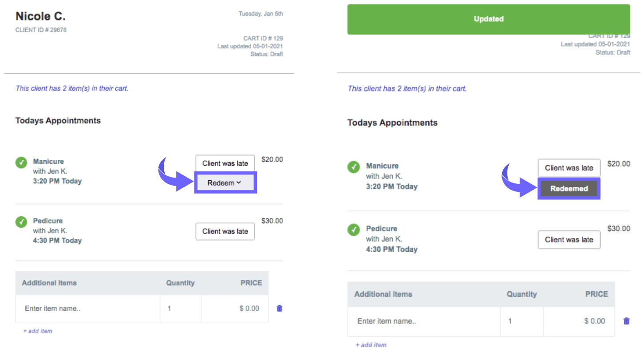Image resolution: width=644 pixels, height=357 pixels.
Task: Click the right '+ add item' link
Action: (x=371, y=345)
